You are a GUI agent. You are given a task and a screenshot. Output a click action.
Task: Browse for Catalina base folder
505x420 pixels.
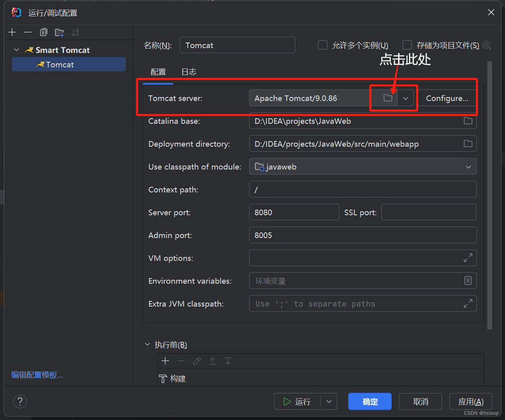click(468, 121)
